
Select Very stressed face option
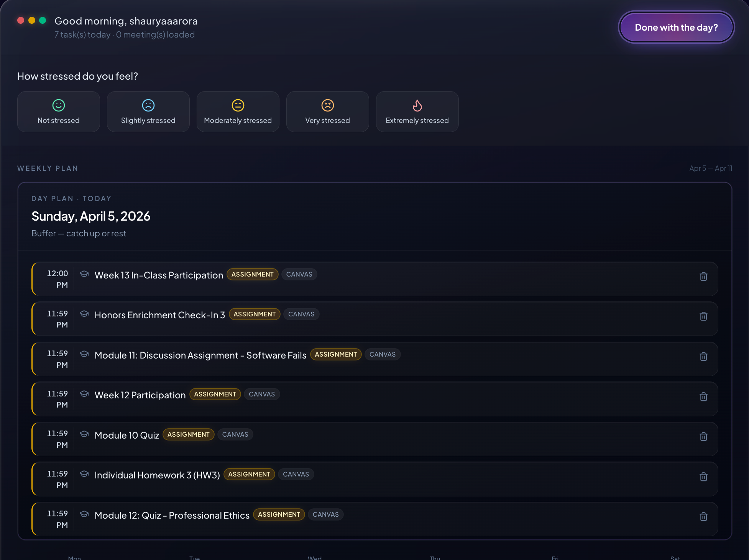327,111
